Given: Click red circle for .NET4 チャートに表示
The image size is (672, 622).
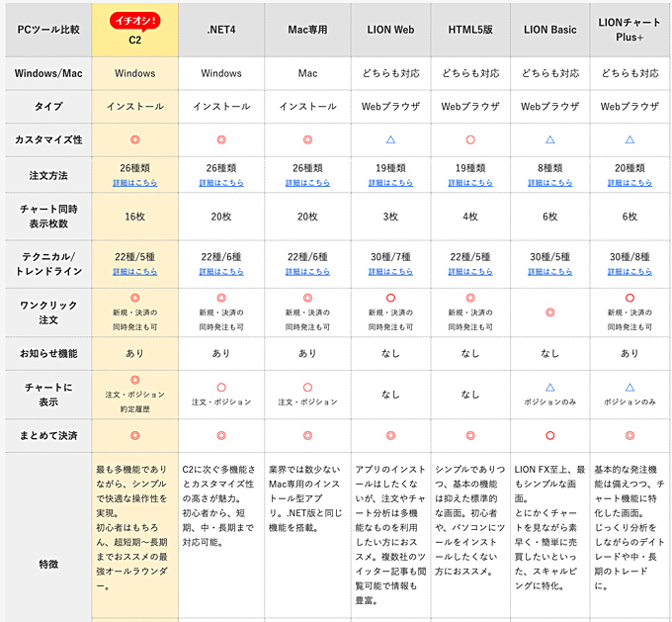Looking at the screenshot, I should coord(221,388).
